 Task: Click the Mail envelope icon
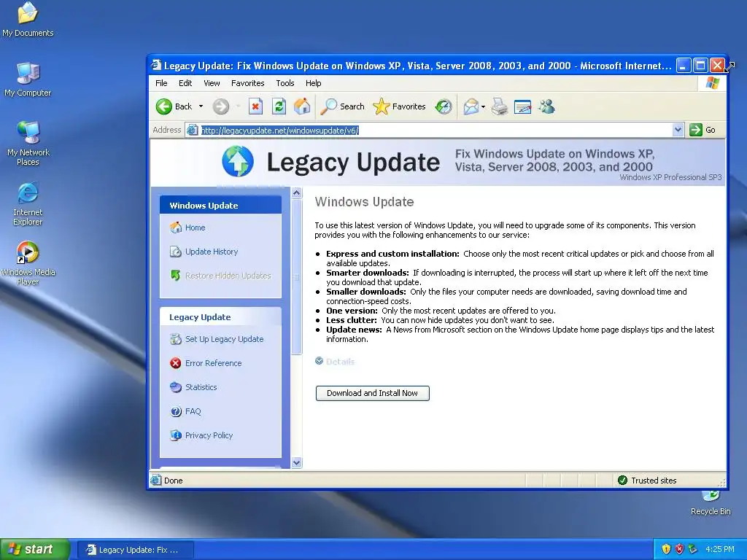pos(471,106)
